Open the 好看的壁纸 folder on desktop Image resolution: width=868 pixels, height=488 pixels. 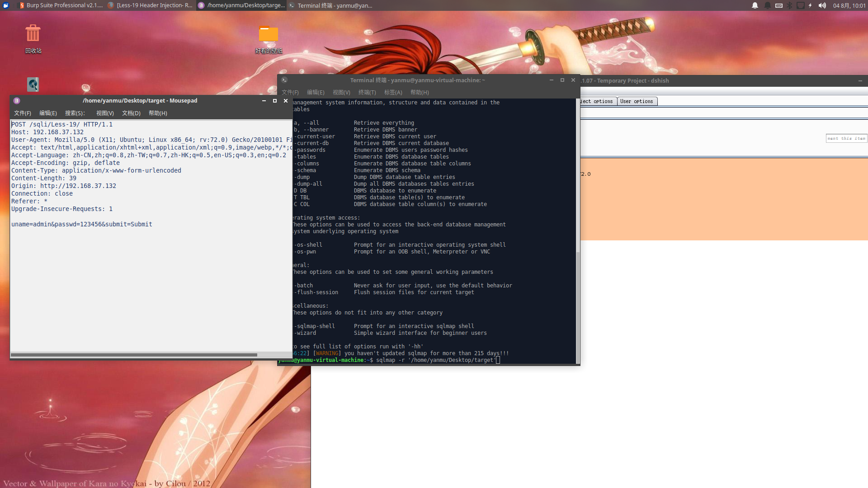coord(269,34)
